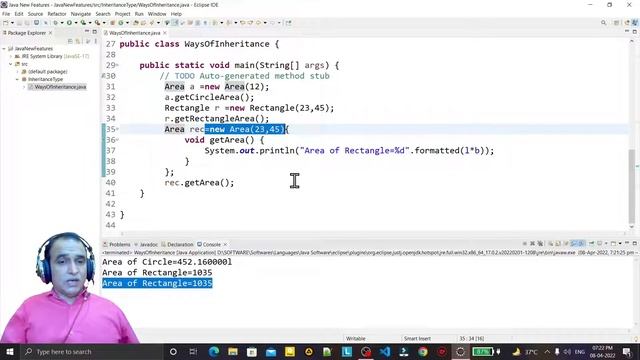This screenshot has height=360, width=640.
Task: Open the Project menu
Action: pyautogui.click(x=122, y=14)
